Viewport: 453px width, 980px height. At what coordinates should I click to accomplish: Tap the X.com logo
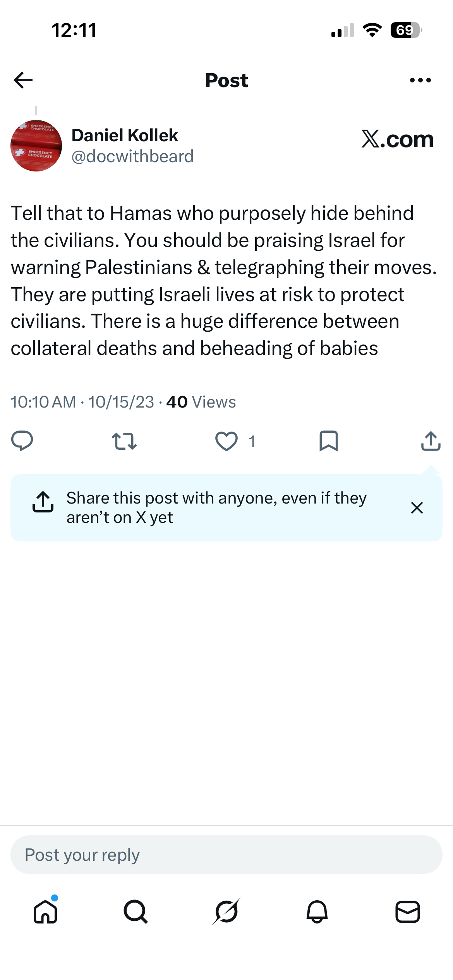pos(397,139)
